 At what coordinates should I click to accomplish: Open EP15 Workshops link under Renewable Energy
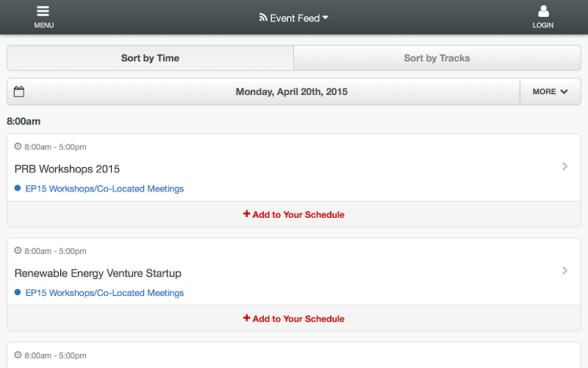[104, 292]
